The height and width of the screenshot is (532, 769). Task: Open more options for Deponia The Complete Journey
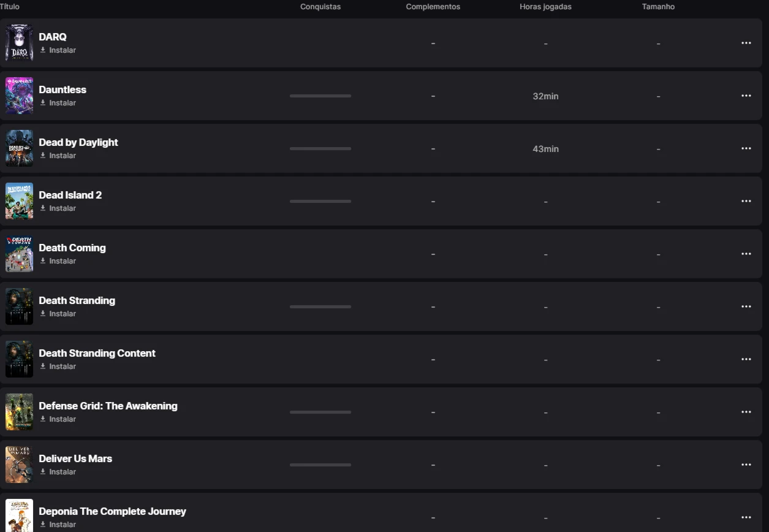pos(746,517)
